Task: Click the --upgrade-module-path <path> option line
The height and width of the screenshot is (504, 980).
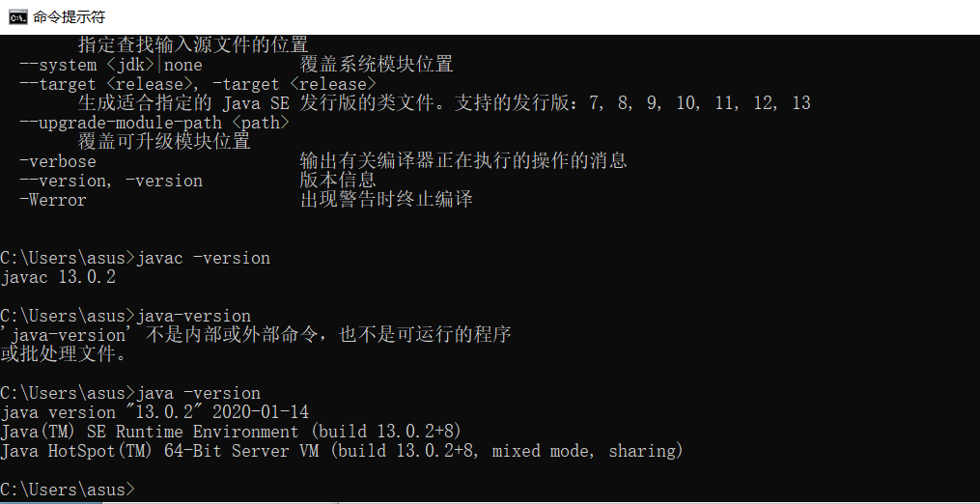Action: tap(154, 123)
